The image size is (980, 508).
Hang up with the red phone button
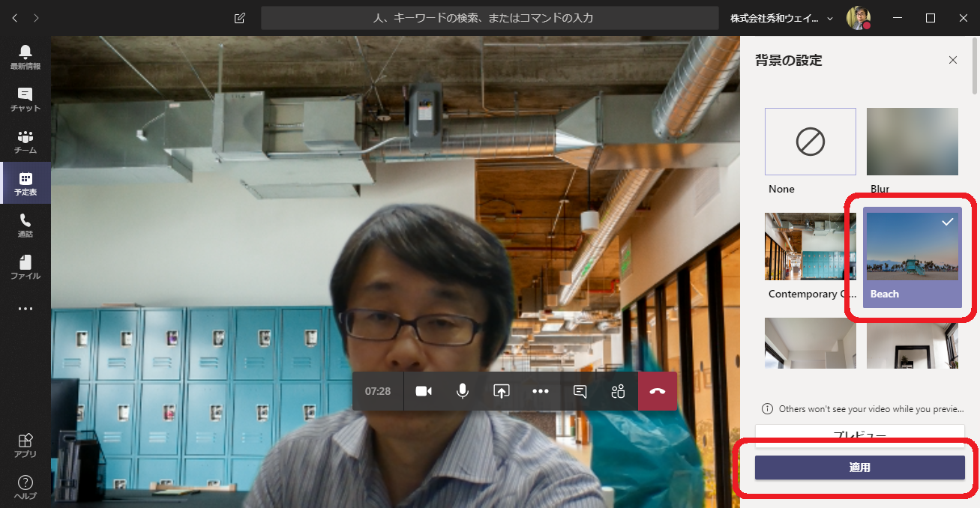658,391
